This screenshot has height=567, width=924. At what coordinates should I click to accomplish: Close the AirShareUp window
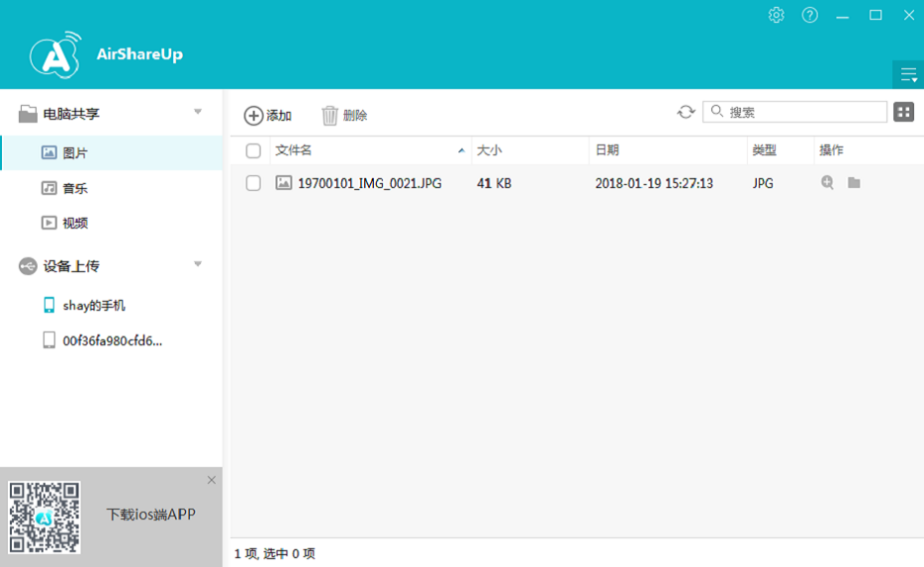tap(909, 15)
